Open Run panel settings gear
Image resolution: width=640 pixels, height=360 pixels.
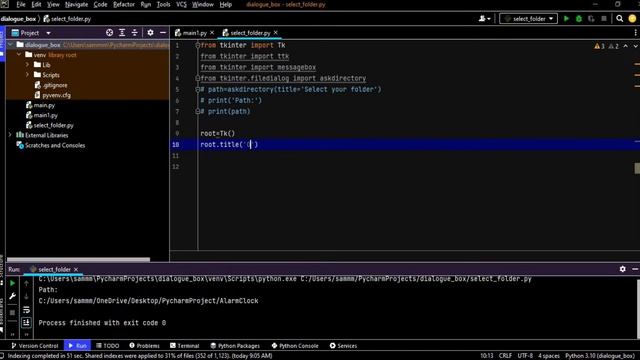(622, 269)
